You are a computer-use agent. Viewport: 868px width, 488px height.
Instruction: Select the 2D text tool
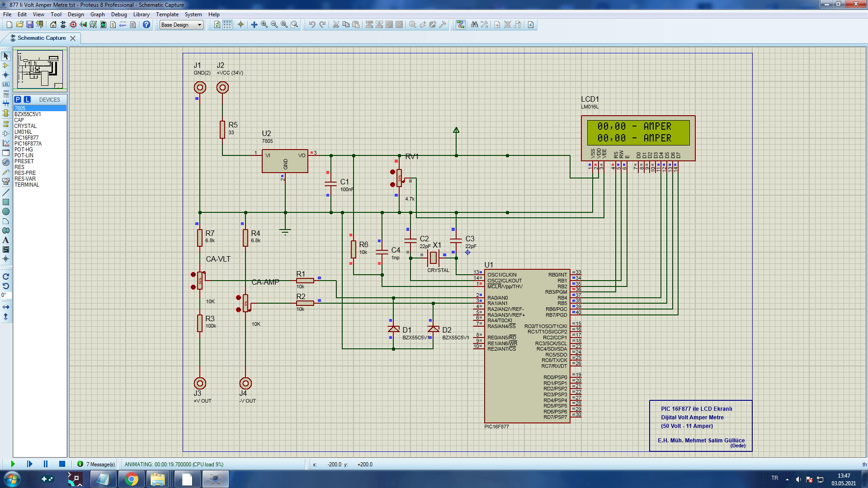(x=6, y=240)
